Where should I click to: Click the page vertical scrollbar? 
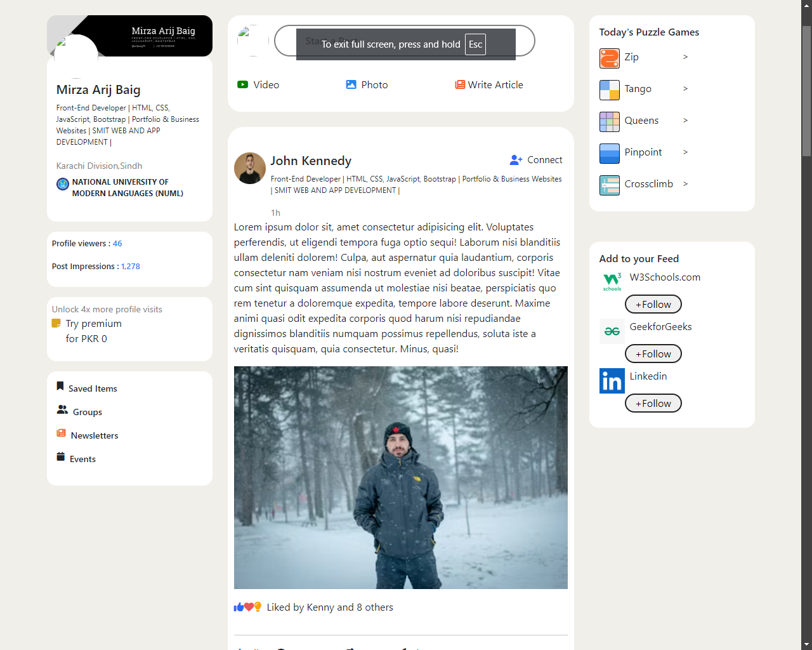pyautogui.click(x=806, y=91)
